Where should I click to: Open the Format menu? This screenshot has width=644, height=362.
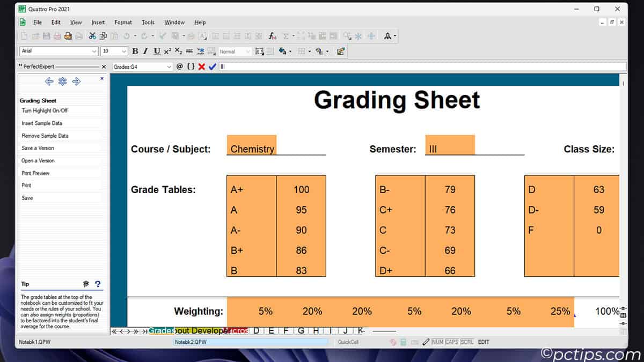pos(123,23)
